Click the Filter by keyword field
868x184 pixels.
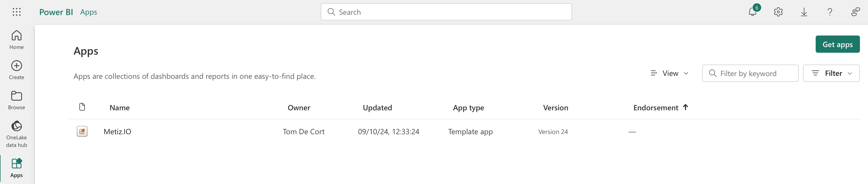(x=750, y=73)
